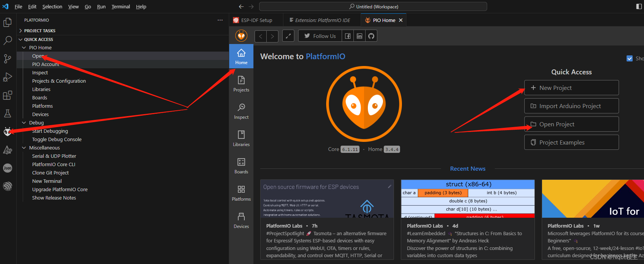Open the Tasmota firmware news thumbnail
The height and width of the screenshot is (264, 644).
[x=327, y=198]
